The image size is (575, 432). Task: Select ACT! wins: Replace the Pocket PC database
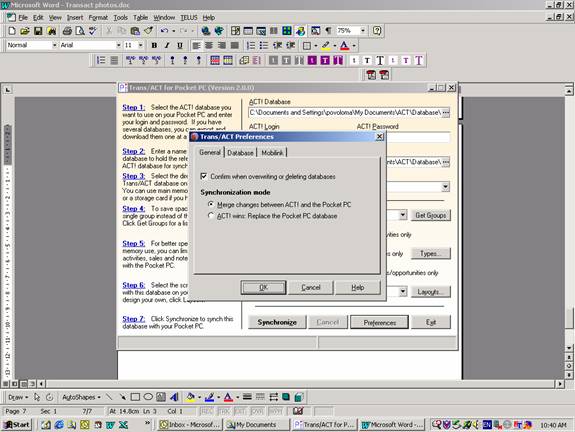[211, 216]
